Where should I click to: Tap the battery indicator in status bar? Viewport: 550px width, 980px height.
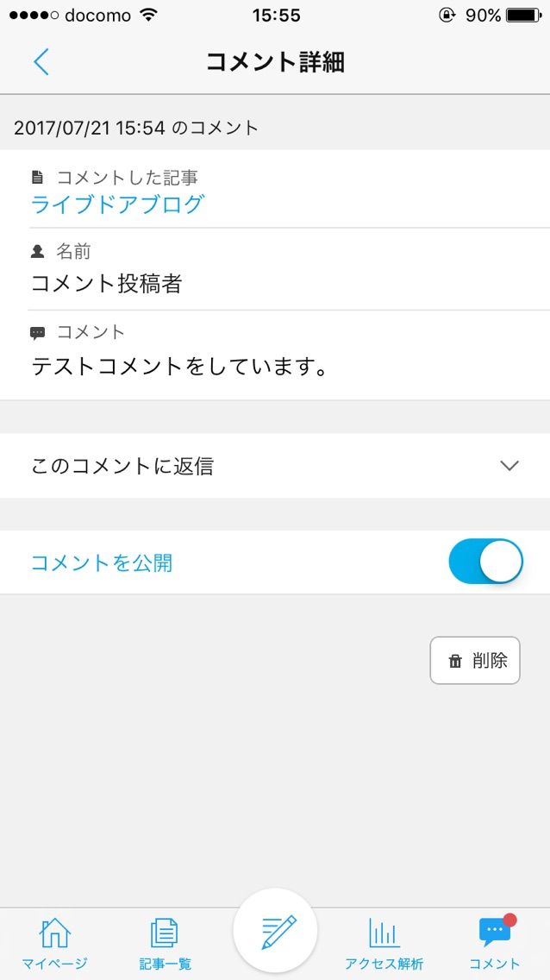point(523,15)
